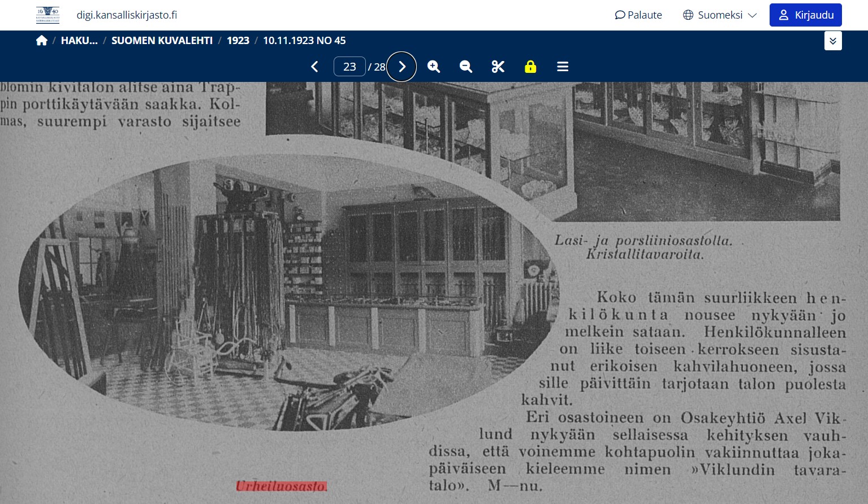868x504 pixels.
Task: Toggle the yellow lock icon
Action: [530, 67]
